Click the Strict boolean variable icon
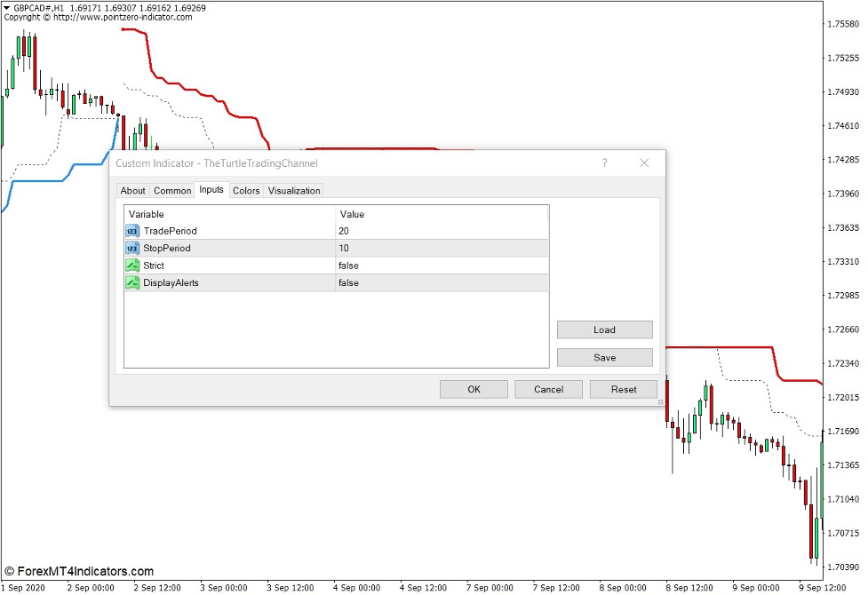This screenshot has height=595, width=868. [131, 266]
